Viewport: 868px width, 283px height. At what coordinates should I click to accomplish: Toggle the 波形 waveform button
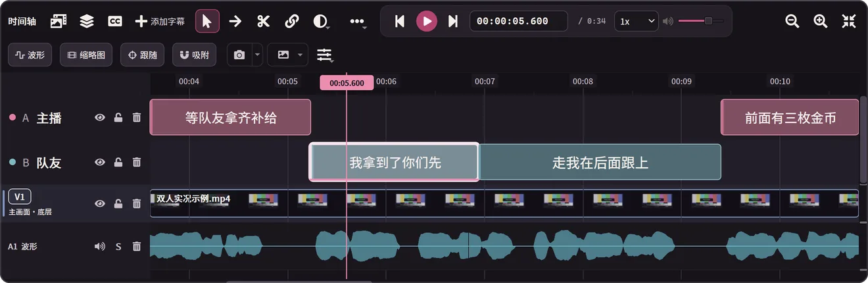[30, 55]
